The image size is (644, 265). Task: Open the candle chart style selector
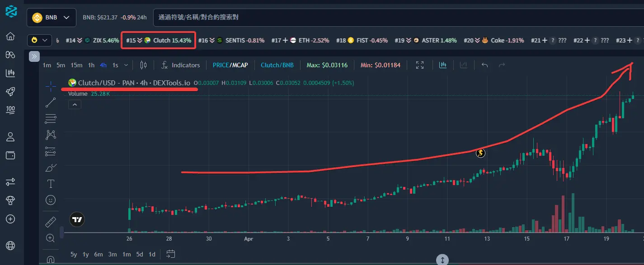tap(144, 65)
